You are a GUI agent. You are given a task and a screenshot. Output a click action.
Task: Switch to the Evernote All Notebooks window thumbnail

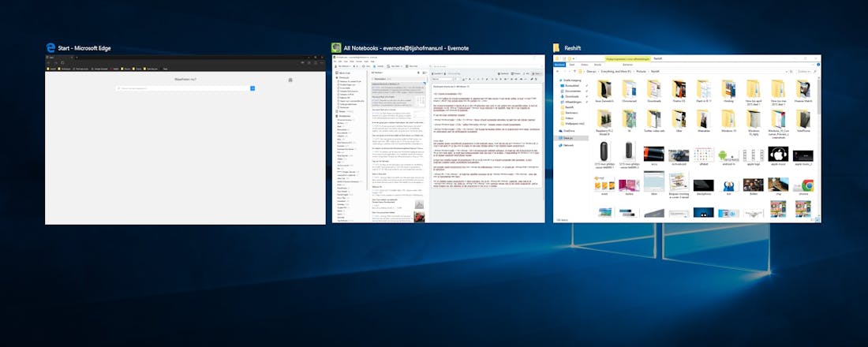click(438, 139)
